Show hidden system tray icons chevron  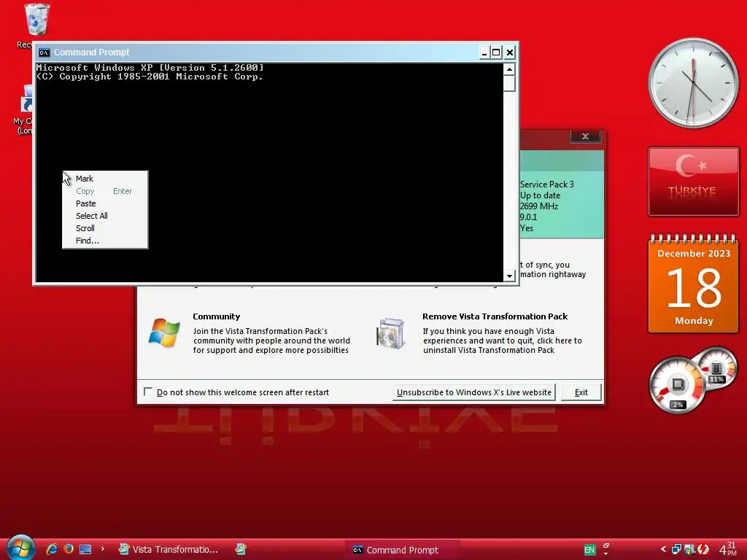click(x=663, y=550)
